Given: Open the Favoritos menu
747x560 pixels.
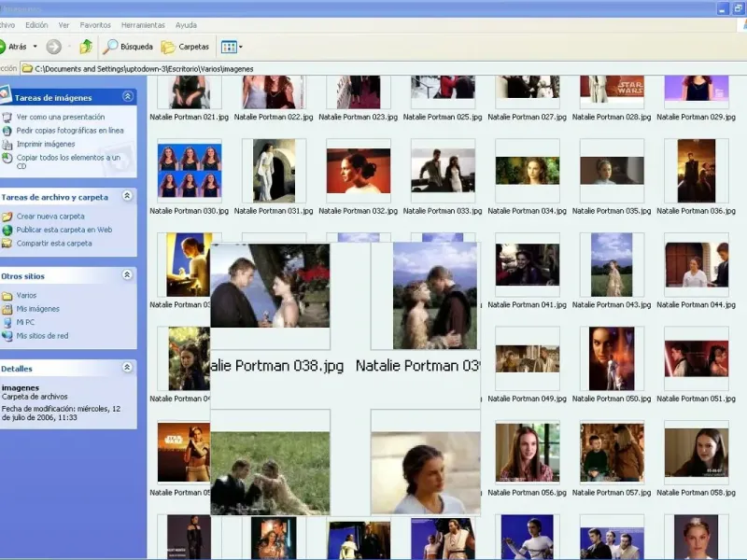Looking at the screenshot, I should [95, 25].
